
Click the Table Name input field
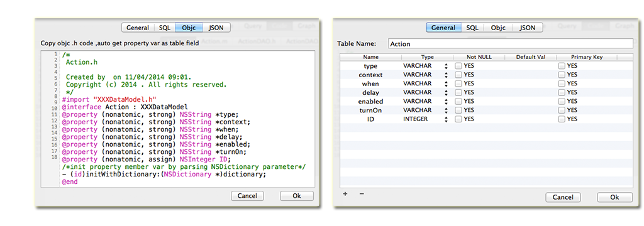point(511,44)
